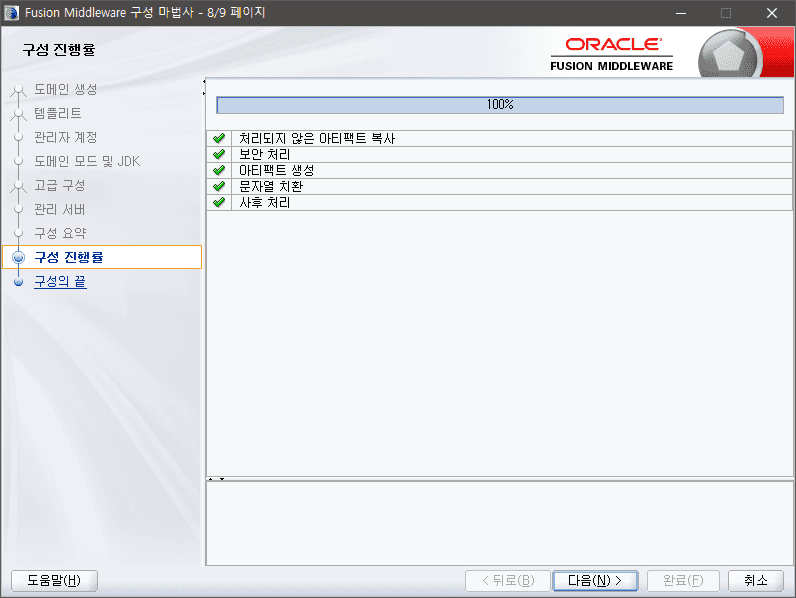Select 템플리트 step in sidebar
The image size is (796, 598).
[x=58, y=113]
